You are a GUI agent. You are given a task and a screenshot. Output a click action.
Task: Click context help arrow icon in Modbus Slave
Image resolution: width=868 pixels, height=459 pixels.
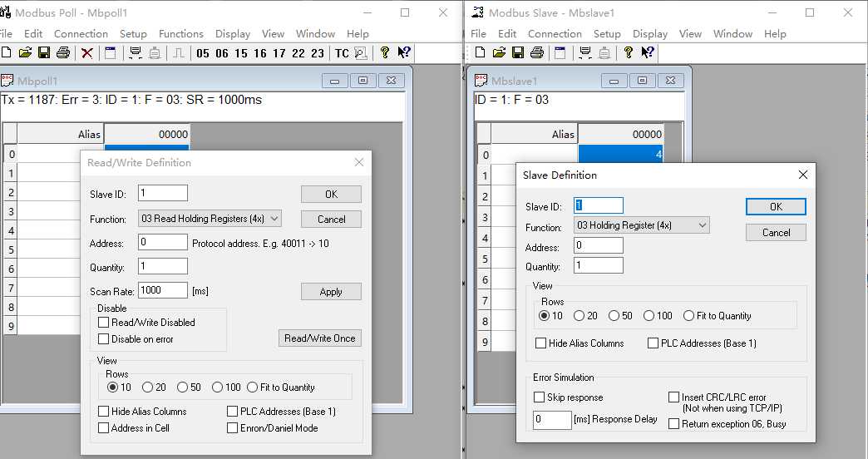pos(647,52)
